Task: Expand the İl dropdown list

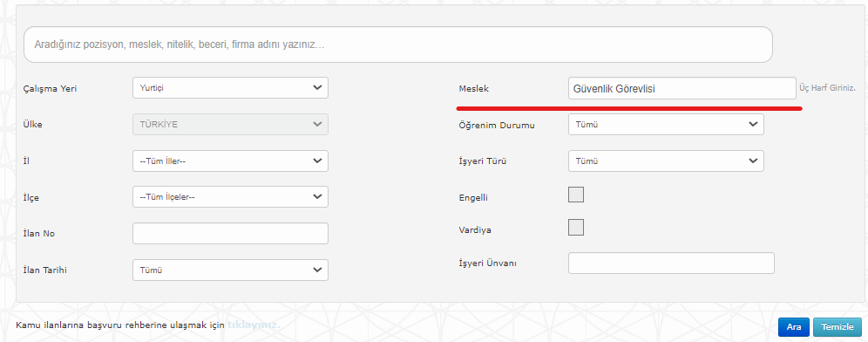Action: [230, 161]
